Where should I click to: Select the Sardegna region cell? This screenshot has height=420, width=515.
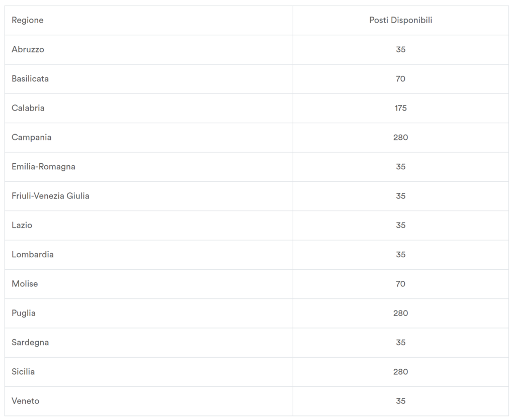[x=30, y=342]
